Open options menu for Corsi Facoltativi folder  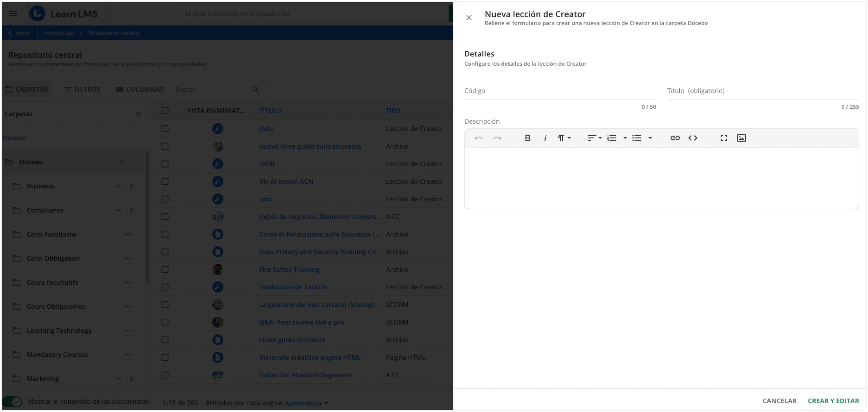coord(128,234)
